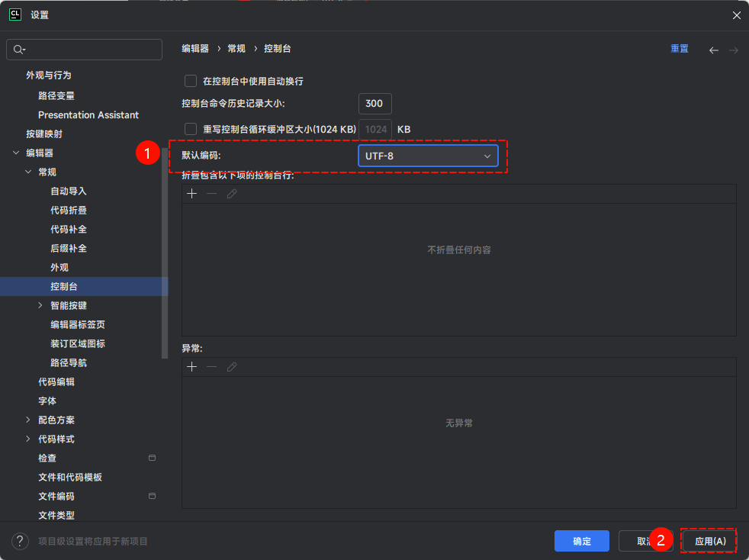This screenshot has height=560, width=749.
Task: Click the 确定 confirm button
Action: coord(581,541)
